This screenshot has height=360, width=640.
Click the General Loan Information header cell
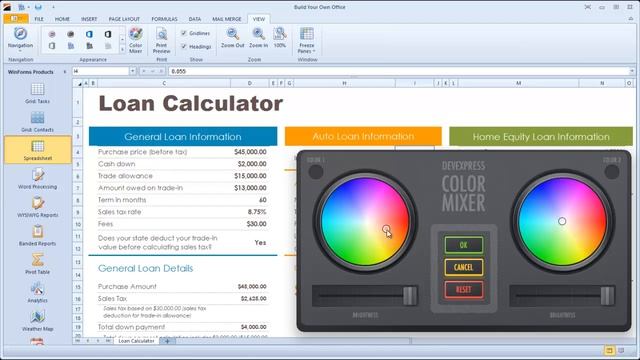click(x=183, y=136)
